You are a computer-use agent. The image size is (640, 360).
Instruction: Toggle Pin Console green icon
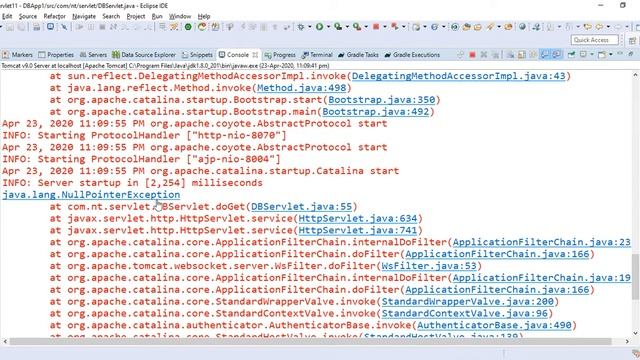pos(571,55)
